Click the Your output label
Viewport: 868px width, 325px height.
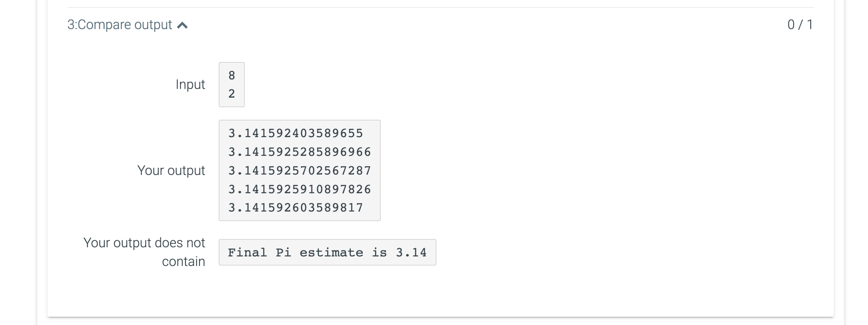(171, 170)
